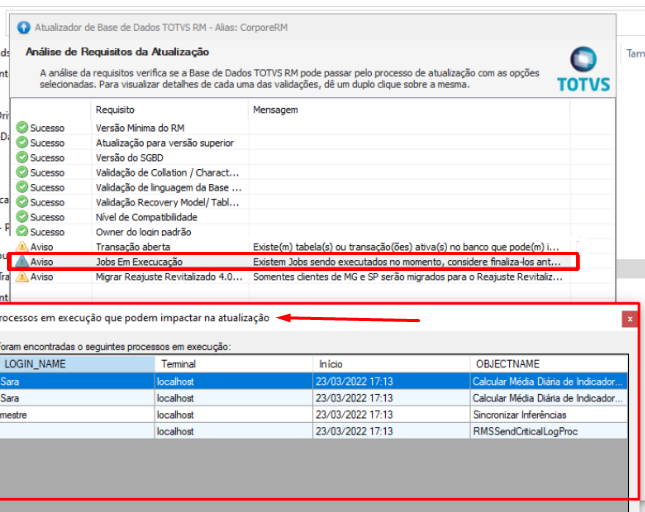Close the processos em execução dialog

click(629, 319)
